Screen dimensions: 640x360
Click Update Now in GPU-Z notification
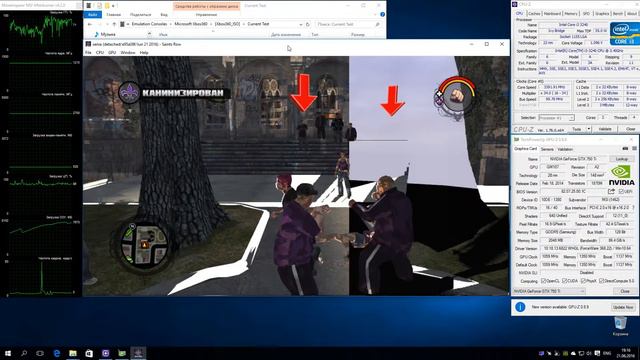(x=623, y=307)
